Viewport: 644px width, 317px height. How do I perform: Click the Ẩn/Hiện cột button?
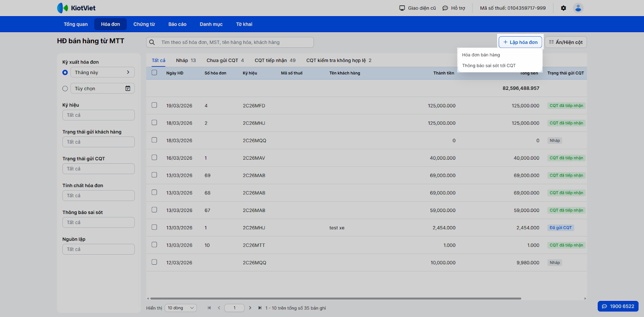tap(566, 42)
